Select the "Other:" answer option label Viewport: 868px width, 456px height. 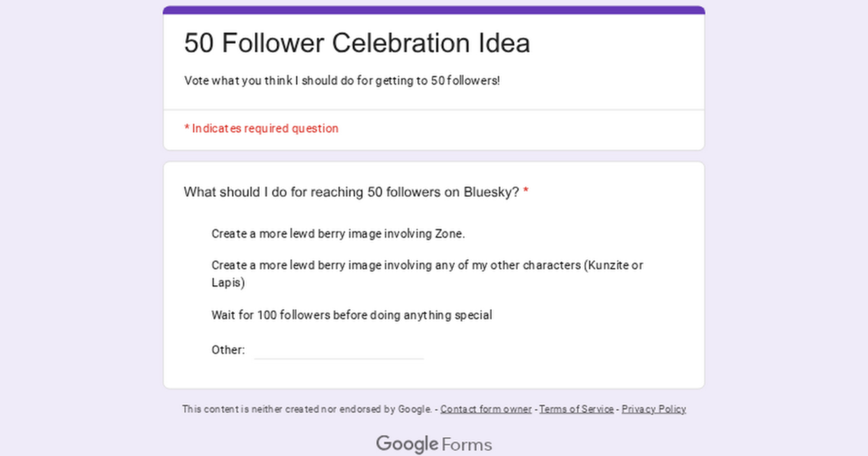pos(228,350)
